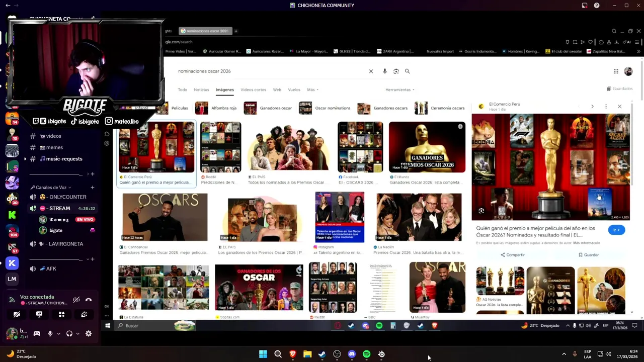Create a channel in Canales de Voz
The image size is (644, 362).
(92, 187)
